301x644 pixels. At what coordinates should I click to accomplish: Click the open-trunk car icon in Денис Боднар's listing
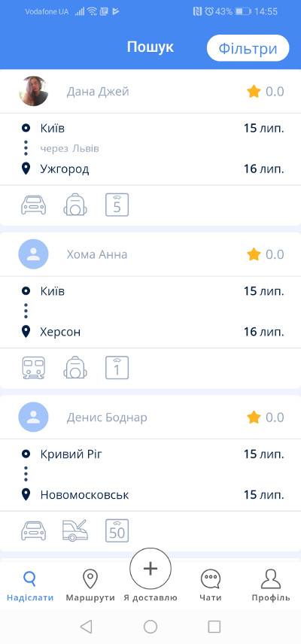[75, 530]
